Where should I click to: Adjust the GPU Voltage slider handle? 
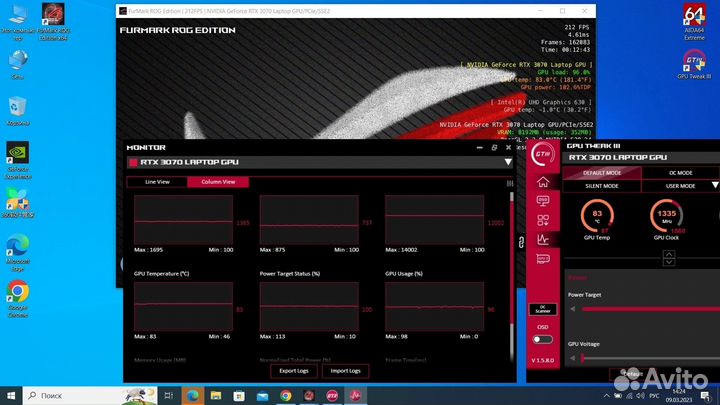[x=583, y=358]
